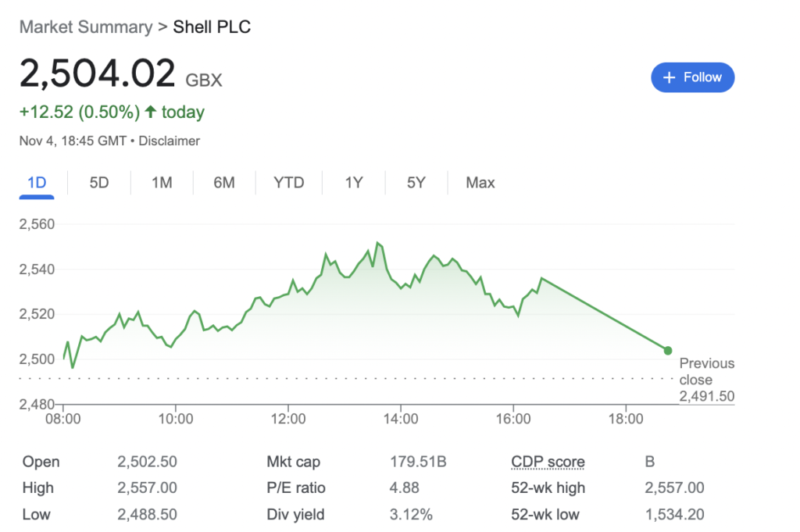Click the 2,500 price axis label
Screen dimensions: 800x532
(x=37, y=359)
